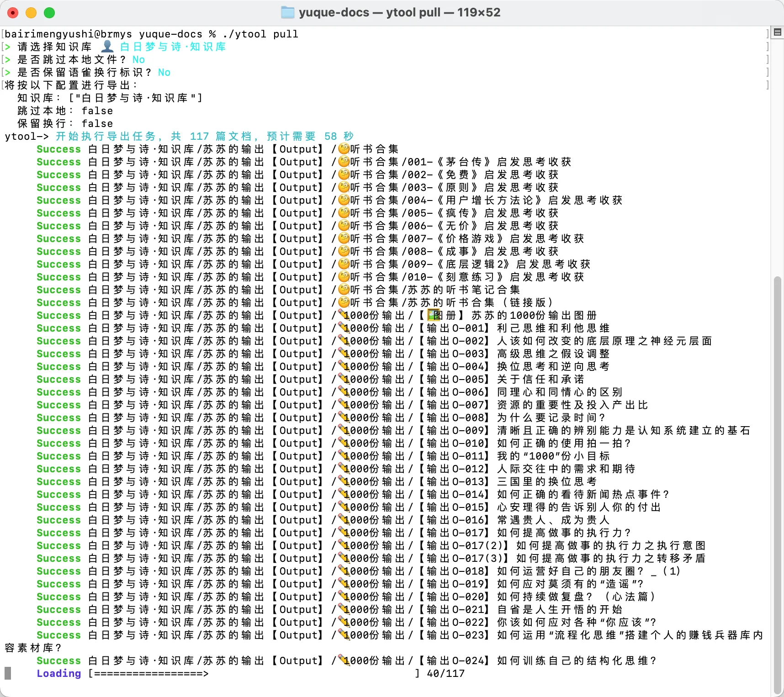Click the row 010-《刻意练习》启发思考收获

310,277
